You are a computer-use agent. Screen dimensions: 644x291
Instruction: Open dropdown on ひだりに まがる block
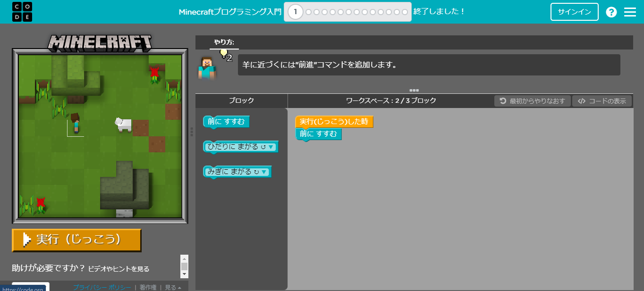271,147
